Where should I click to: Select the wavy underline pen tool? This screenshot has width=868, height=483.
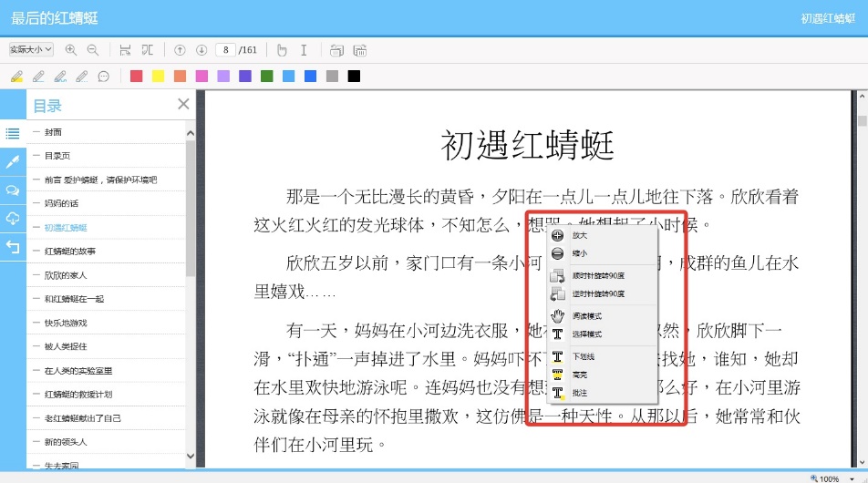tap(60, 77)
